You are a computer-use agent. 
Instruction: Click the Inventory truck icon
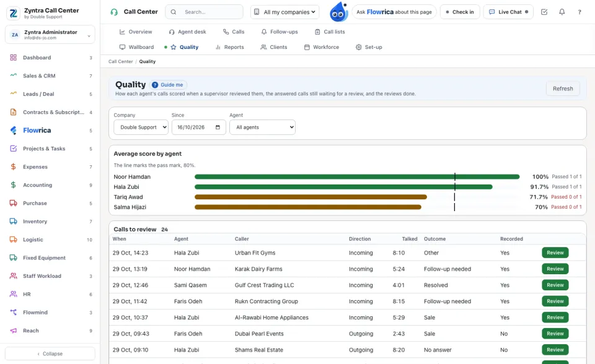[13, 222]
